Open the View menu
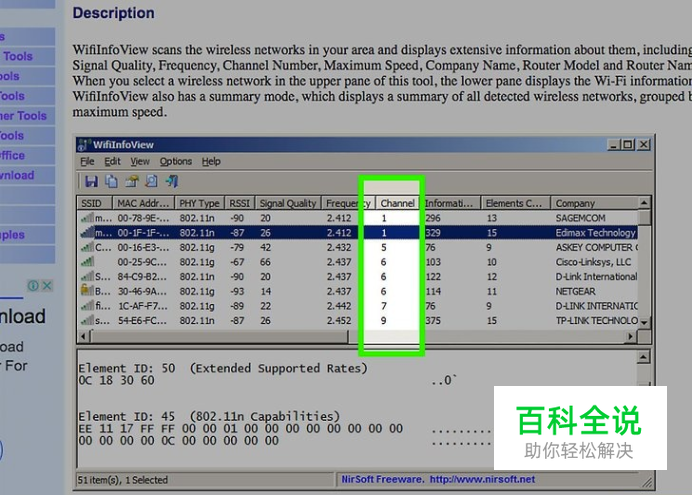This screenshot has height=495, width=692. pyautogui.click(x=140, y=161)
